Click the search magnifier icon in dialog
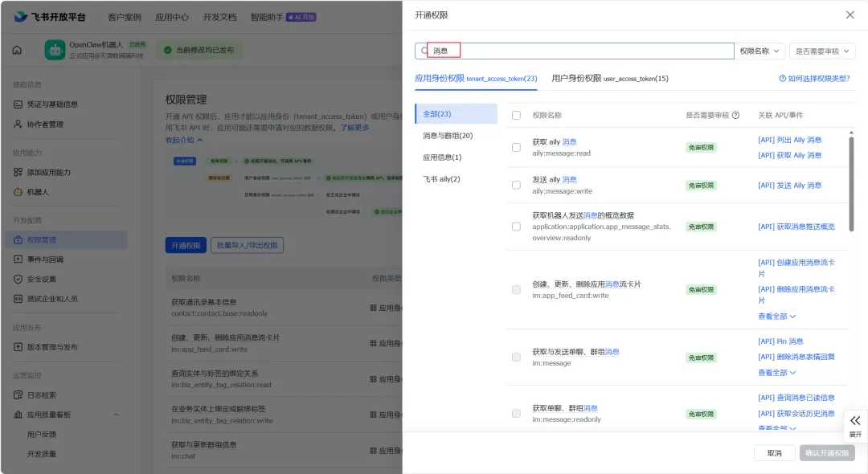Image resolution: width=868 pixels, height=474 pixels. point(424,51)
